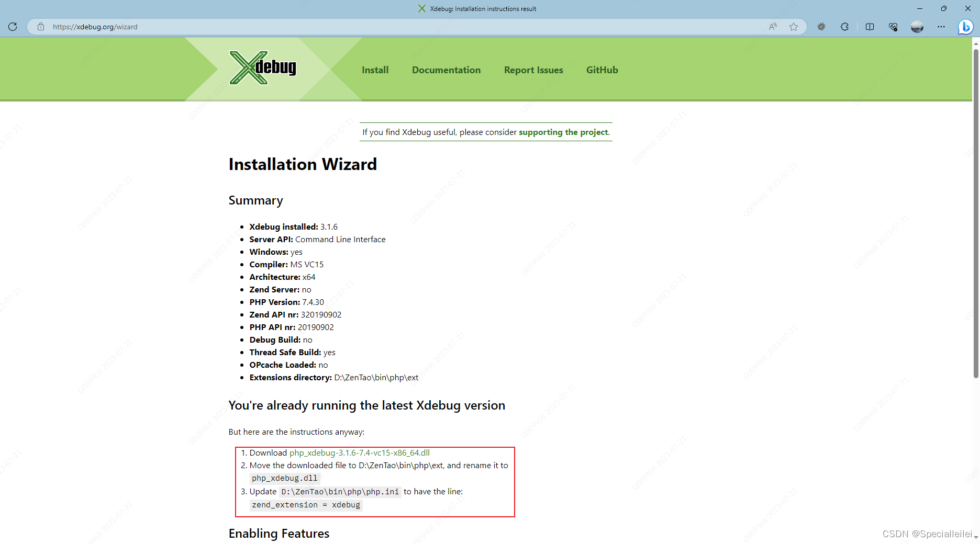Click the supporting the project link

point(563,132)
